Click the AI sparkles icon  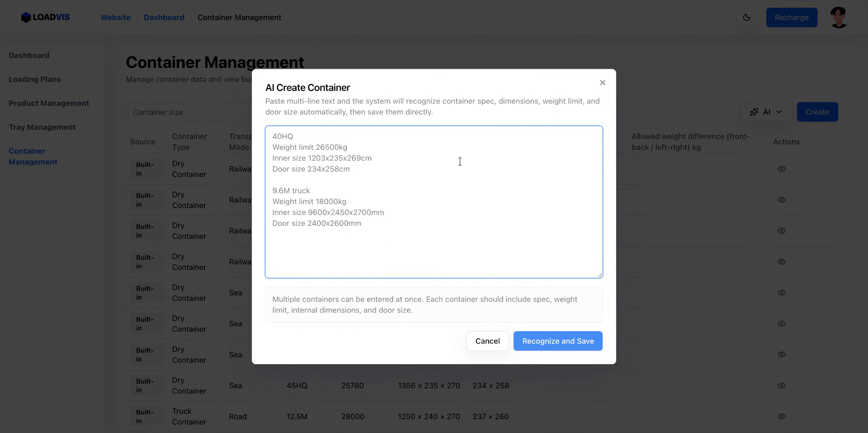[755, 112]
